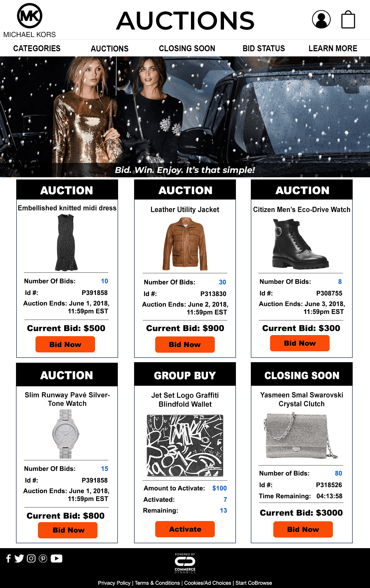The height and width of the screenshot is (588, 370).
Task: Activate the Jet Set Wallet group buy
Action: pos(185,529)
